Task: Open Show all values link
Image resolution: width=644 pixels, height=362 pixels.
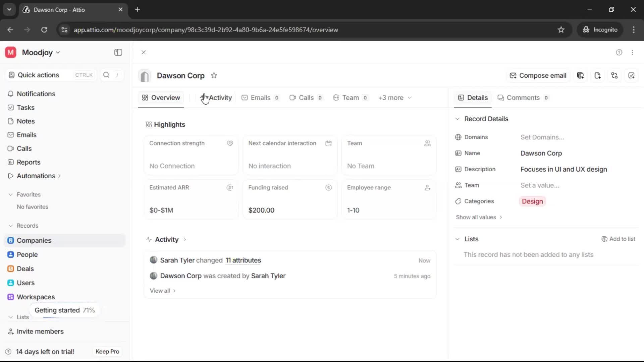Action: click(478, 217)
